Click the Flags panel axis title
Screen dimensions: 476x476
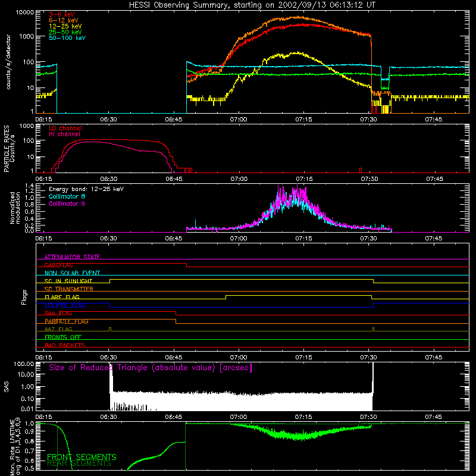pos(24,297)
